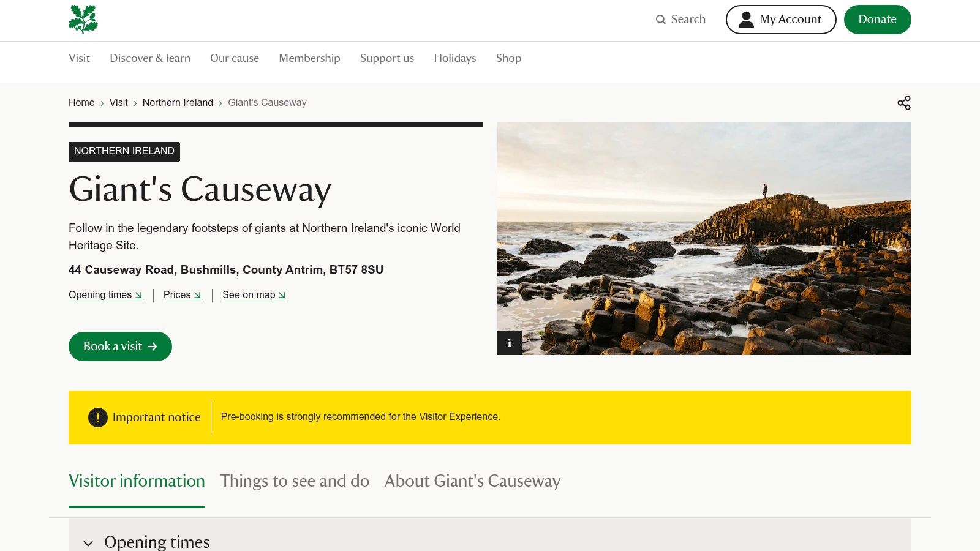Jump to Prices link

183,295
